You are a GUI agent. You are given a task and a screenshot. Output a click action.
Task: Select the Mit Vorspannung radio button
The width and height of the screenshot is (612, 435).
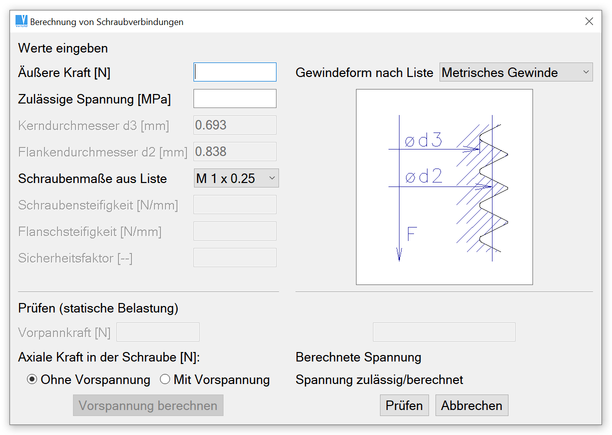(165, 380)
